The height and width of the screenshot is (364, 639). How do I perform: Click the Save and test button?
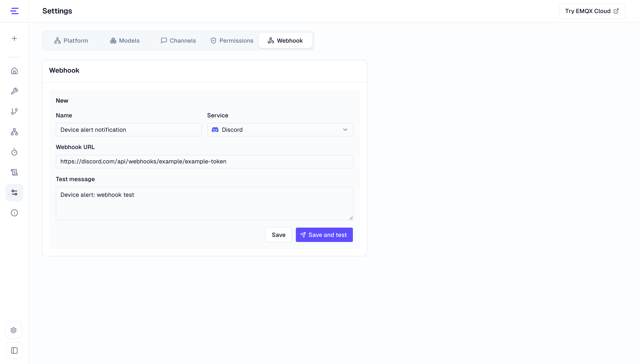click(324, 235)
